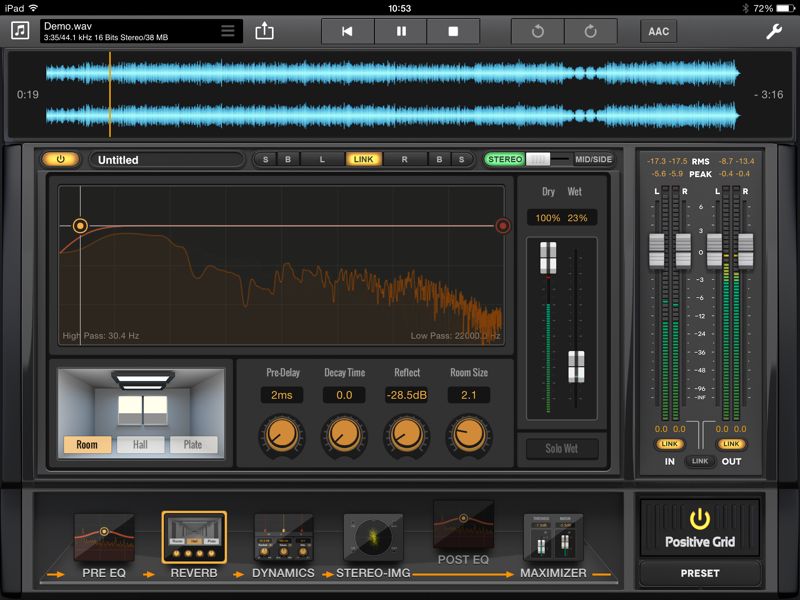This screenshot has width=800, height=600.
Task: Select the 0.0 Decay Time value
Action: pos(344,395)
